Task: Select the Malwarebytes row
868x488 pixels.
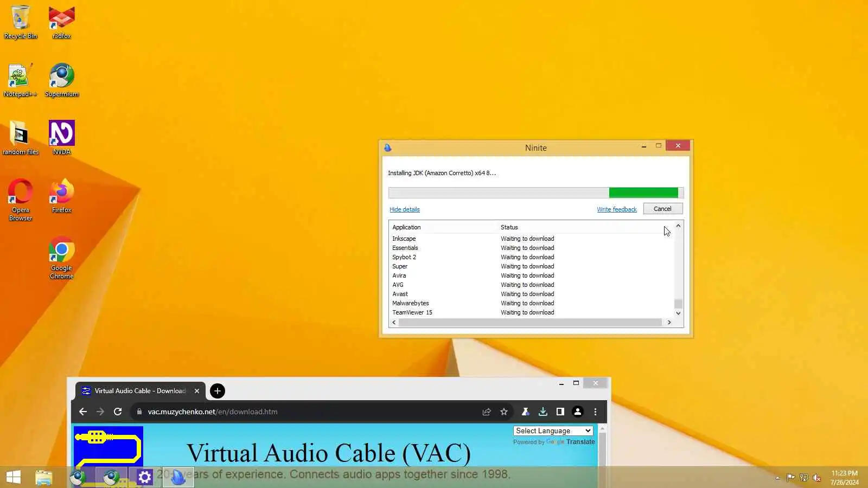Action: coord(532,303)
